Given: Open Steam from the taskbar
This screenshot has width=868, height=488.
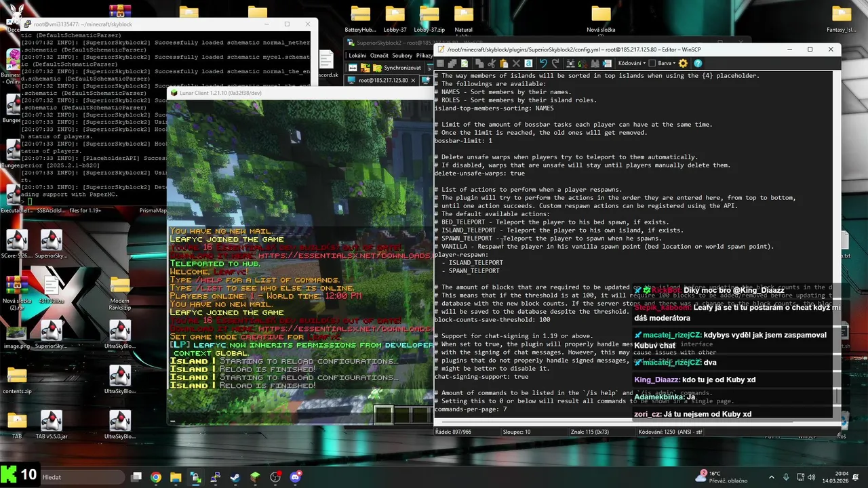Looking at the screenshot, I should click(235, 477).
